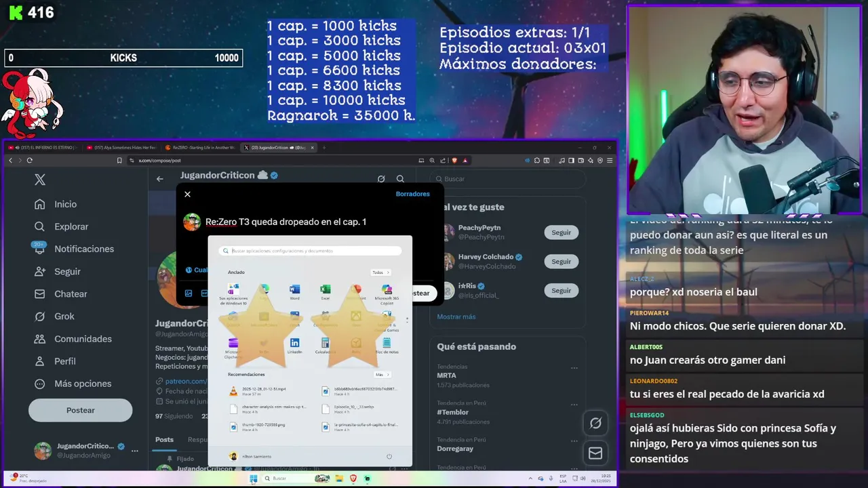The image size is (868, 488).
Task: Click the Windows Start button on taskbar
Action: [253, 479]
